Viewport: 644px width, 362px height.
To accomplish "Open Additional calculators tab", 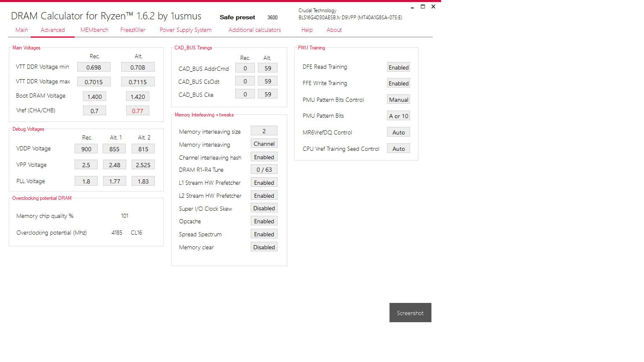I will [x=255, y=30].
